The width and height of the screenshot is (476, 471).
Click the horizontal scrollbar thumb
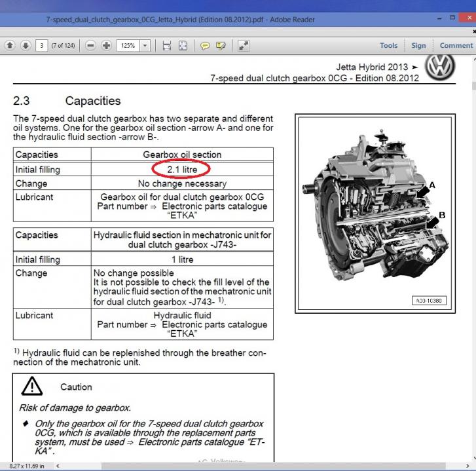(x=273, y=466)
